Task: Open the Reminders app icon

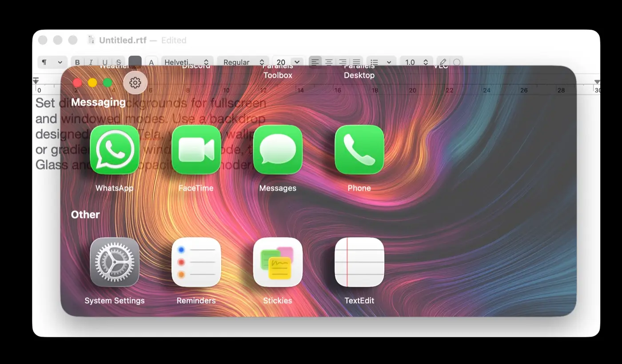Action: (196, 262)
